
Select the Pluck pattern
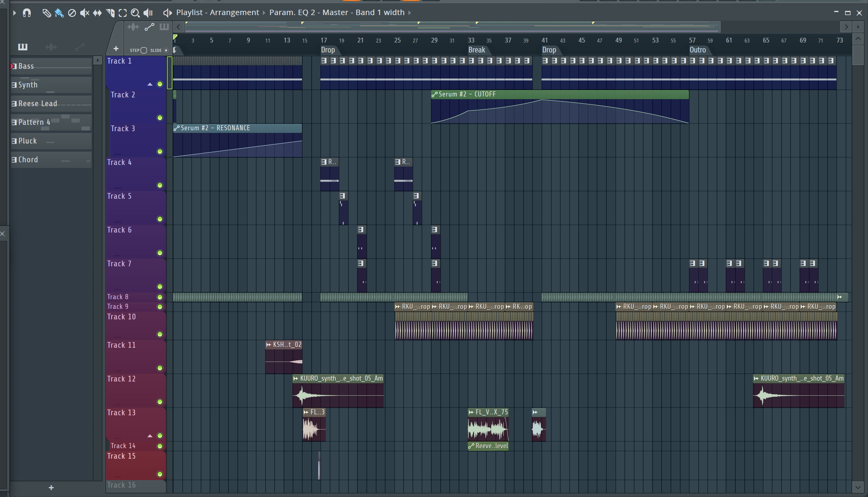pos(51,141)
